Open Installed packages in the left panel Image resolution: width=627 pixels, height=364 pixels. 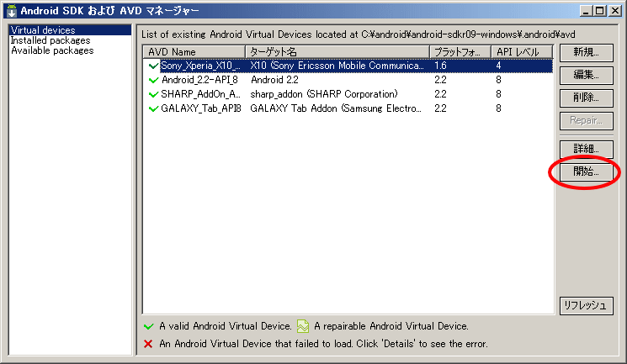click(50, 40)
